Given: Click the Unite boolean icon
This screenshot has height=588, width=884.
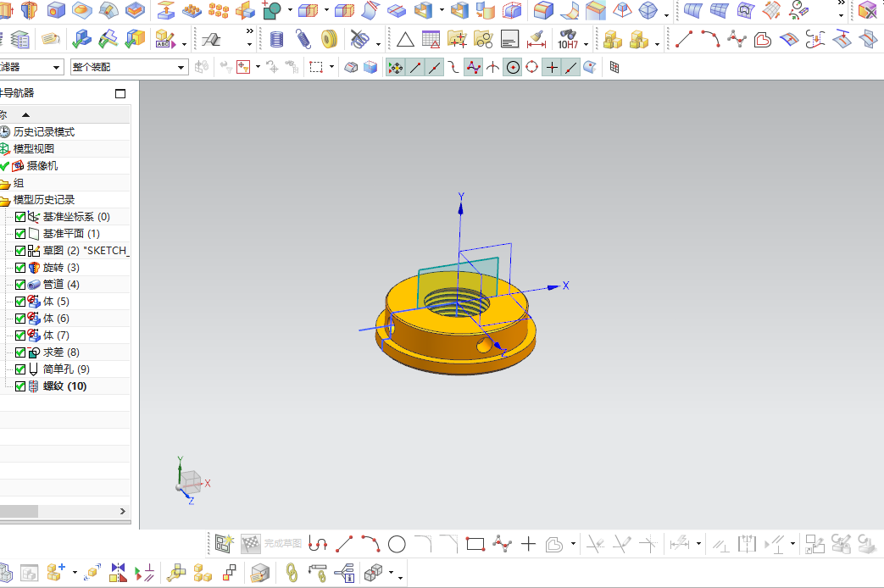Looking at the screenshot, I should [272, 10].
